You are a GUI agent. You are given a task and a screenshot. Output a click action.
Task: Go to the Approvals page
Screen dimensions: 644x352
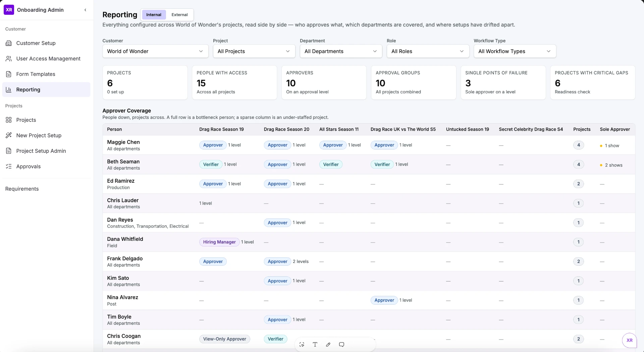coord(46,166)
